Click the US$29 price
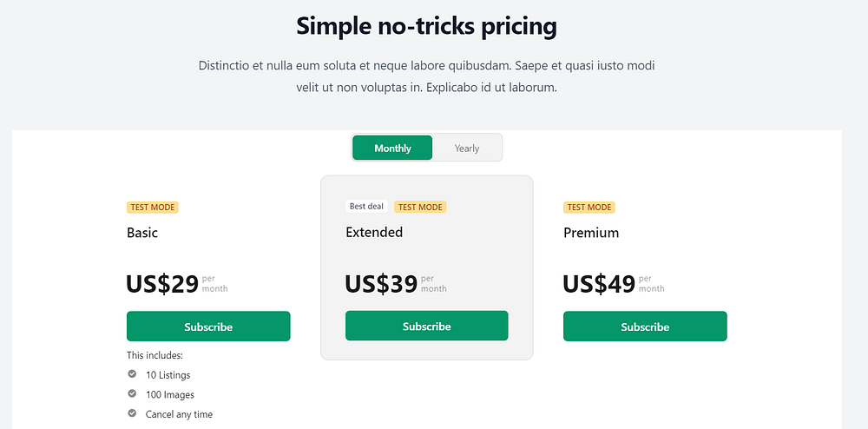Viewport: 868px width, 429px height. click(x=162, y=284)
